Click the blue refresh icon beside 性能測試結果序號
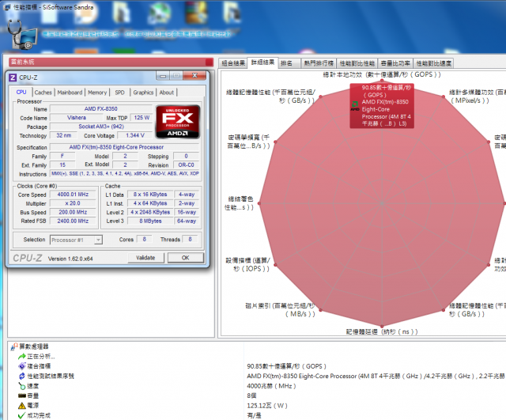 [x=21, y=376]
